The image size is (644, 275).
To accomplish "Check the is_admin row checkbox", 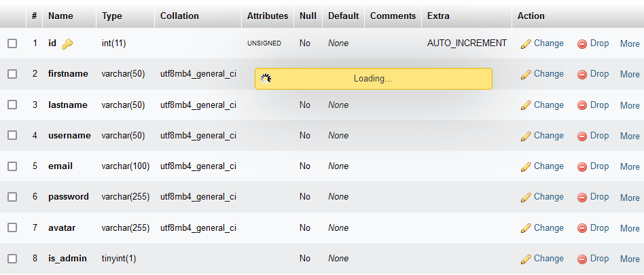I will click(x=12, y=259).
